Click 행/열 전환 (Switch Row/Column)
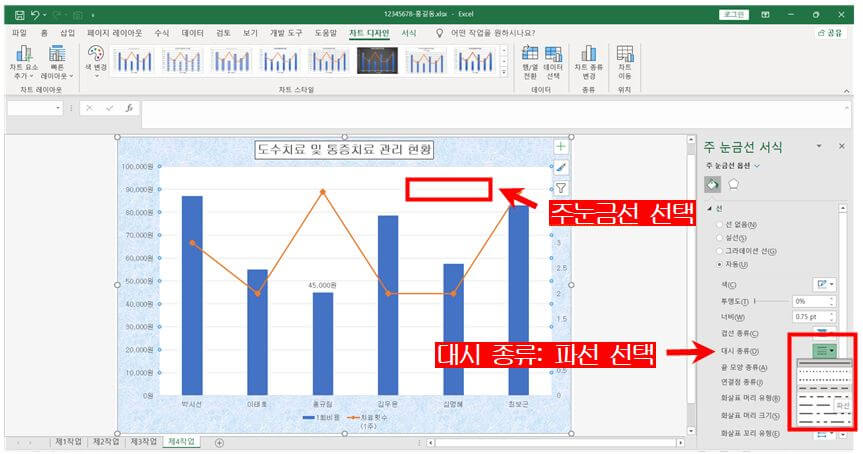Image resolution: width=863 pixels, height=454 pixels. pyautogui.click(x=530, y=62)
